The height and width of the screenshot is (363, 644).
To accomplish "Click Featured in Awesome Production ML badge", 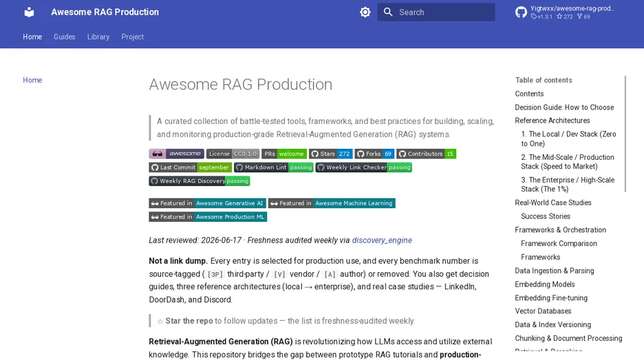I will pos(208,217).
